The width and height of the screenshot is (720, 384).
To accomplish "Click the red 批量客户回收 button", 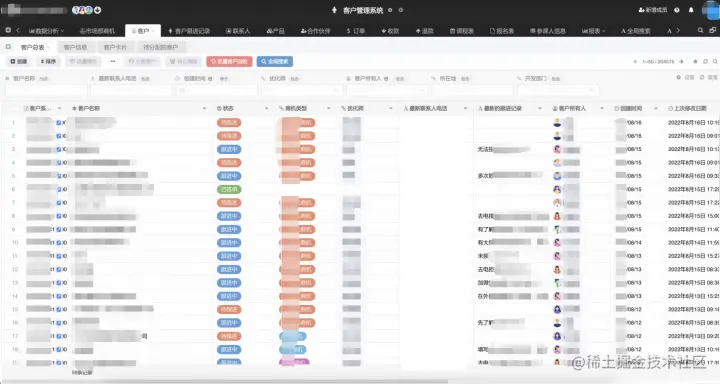I will [229, 61].
